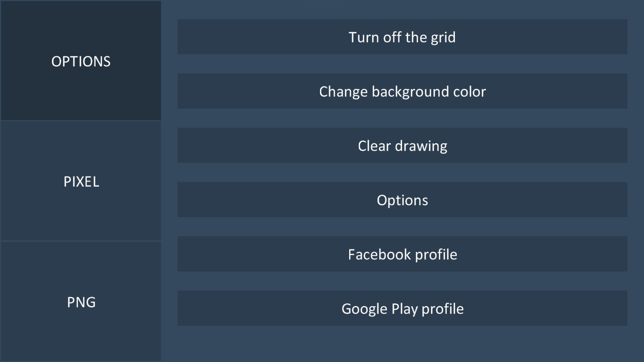This screenshot has width=644, height=362.
Task: Switch to the PIXEL tab
Action: coord(80,181)
